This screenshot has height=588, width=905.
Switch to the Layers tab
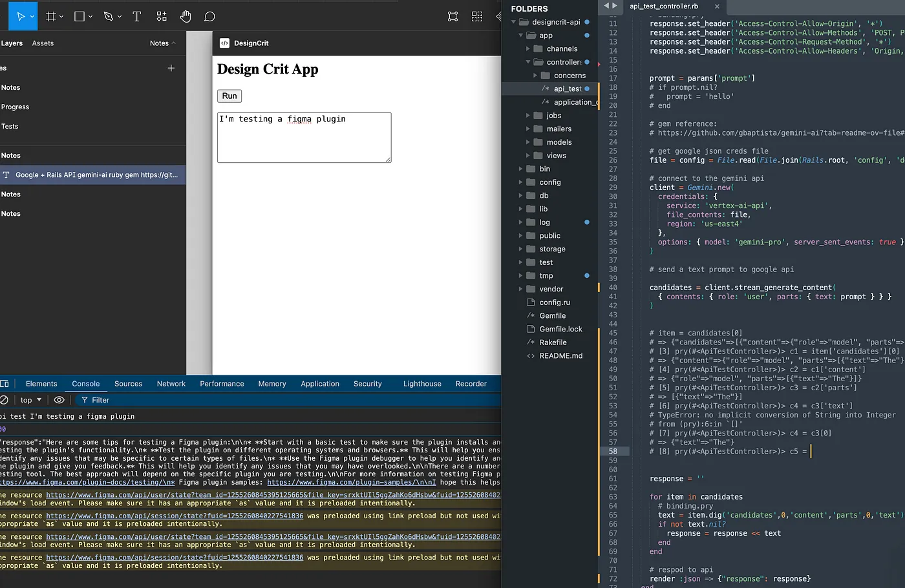pos(12,43)
